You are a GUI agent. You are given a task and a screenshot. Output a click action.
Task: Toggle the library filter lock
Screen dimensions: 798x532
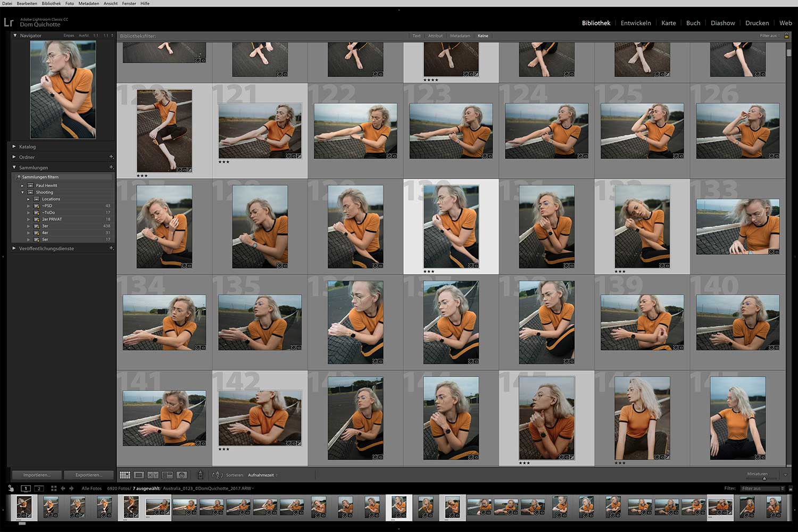[x=786, y=36]
